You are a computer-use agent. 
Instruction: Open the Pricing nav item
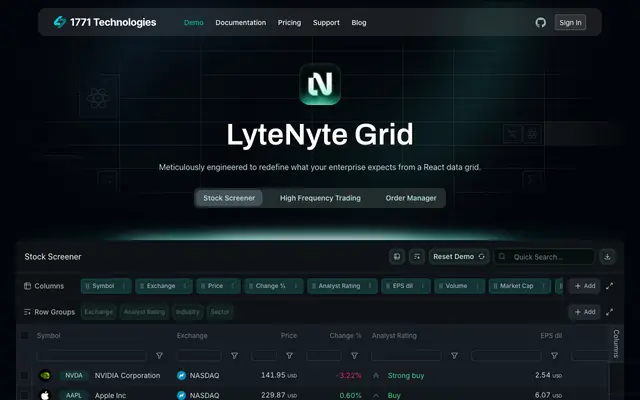tap(289, 22)
